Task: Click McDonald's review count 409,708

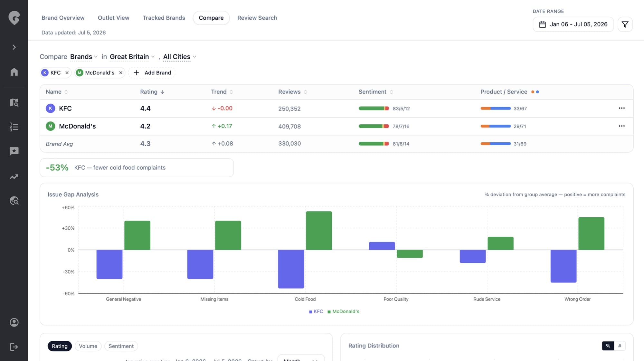Action: click(x=289, y=127)
